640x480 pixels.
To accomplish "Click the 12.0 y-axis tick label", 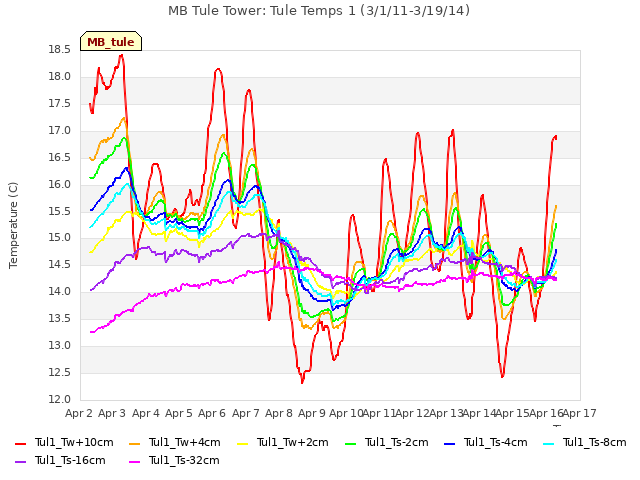I will click(x=59, y=400).
